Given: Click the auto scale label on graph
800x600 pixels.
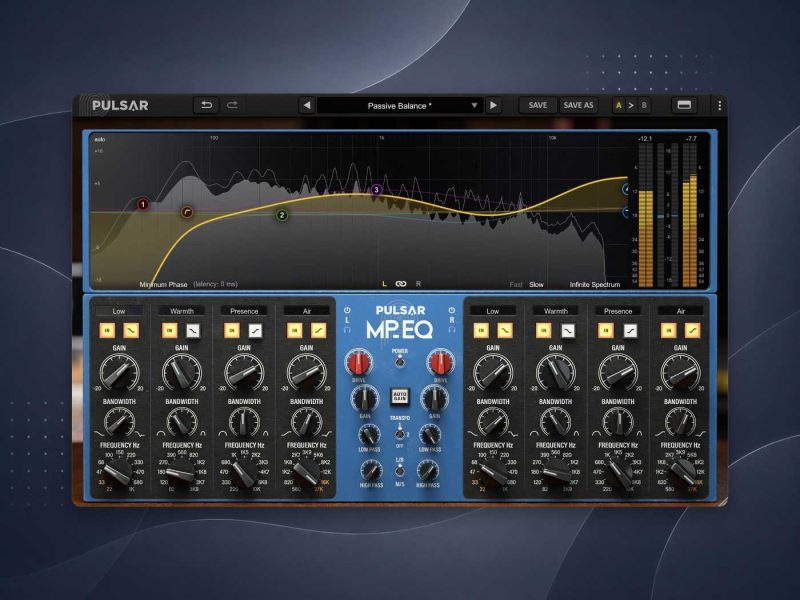Looking at the screenshot, I should [100, 139].
